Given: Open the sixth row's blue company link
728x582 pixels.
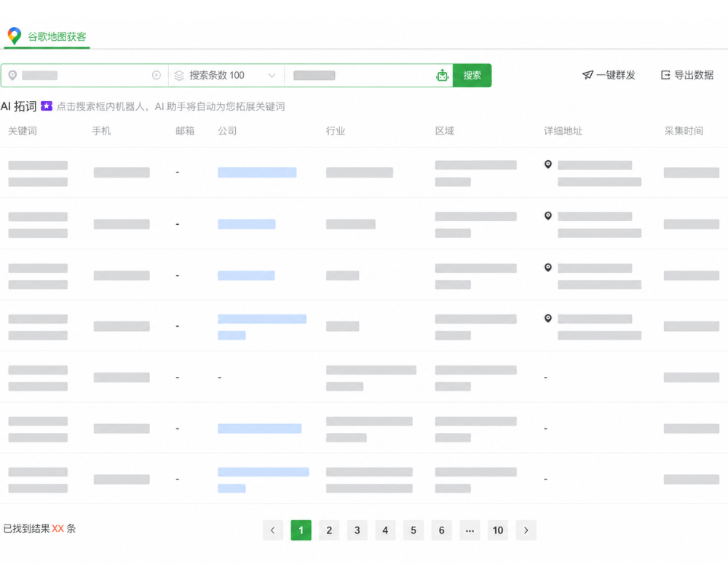Looking at the screenshot, I should click(260, 428).
